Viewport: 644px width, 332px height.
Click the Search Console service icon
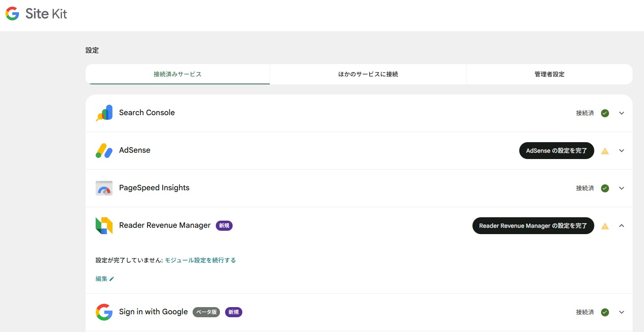click(x=104, y=113)
